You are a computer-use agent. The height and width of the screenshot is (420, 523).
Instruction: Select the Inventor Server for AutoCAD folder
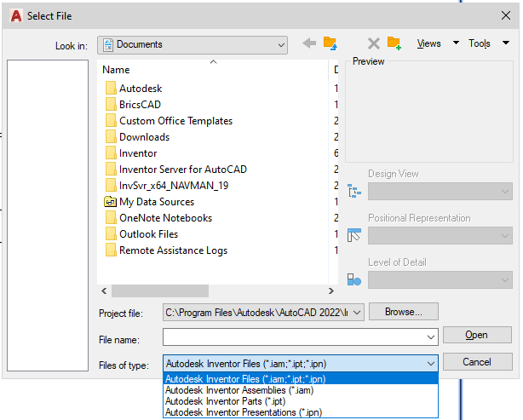[175, 170]
